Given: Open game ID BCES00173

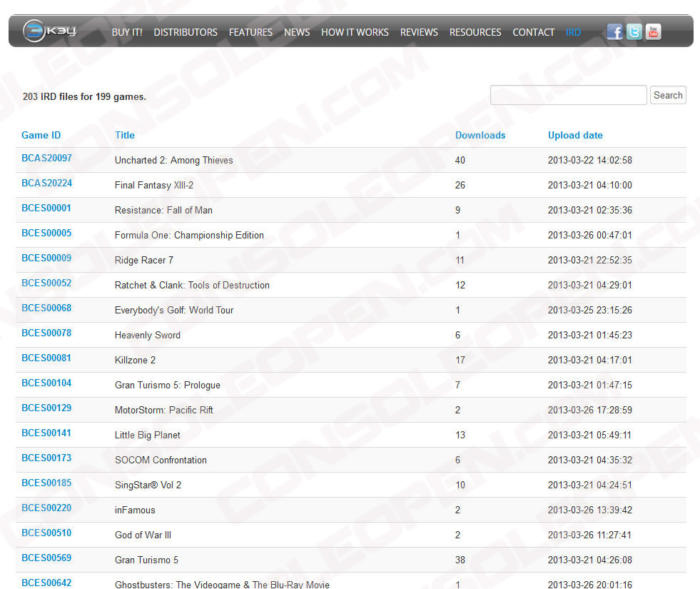Looking at the screenshot, I should point(46,458).
